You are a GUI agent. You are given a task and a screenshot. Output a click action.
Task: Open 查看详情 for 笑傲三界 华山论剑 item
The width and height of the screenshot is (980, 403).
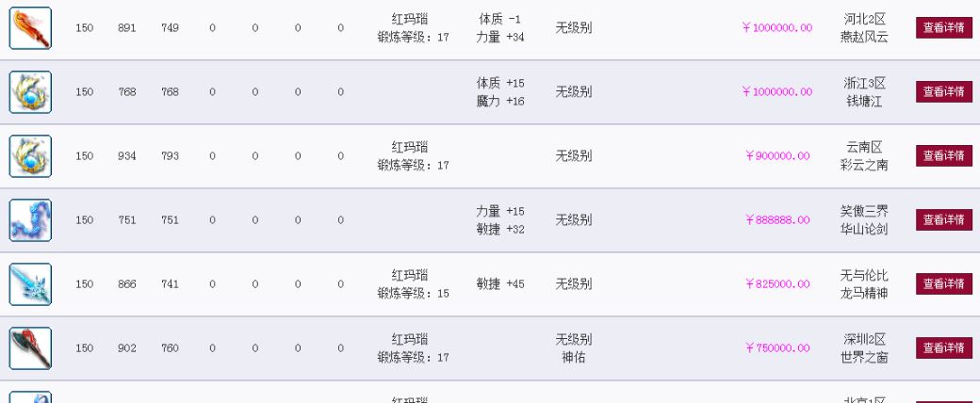coord(944,220)
